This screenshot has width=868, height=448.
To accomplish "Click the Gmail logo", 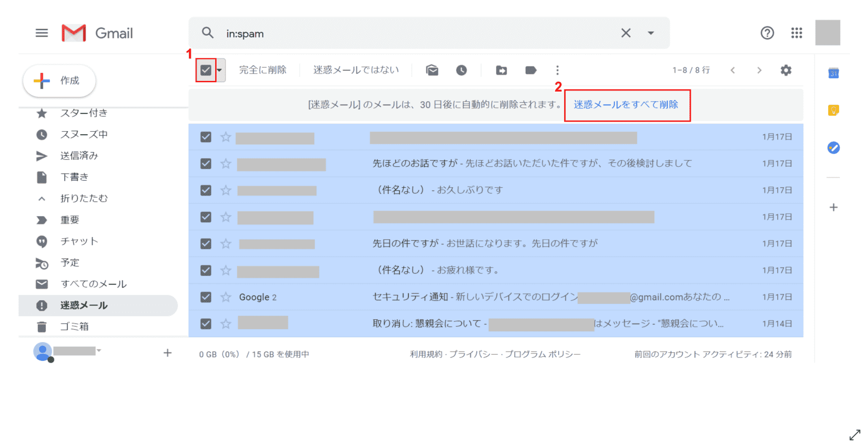I will [x=97, y=33].
